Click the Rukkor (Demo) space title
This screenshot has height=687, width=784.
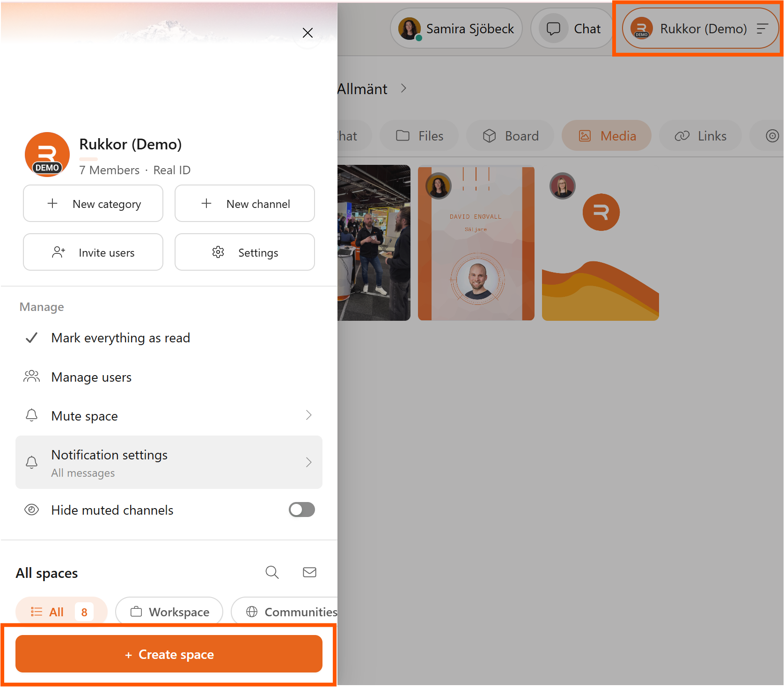click(131, 144)
